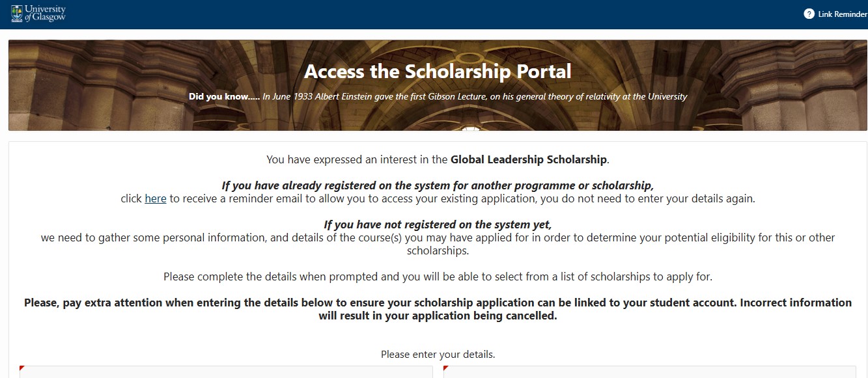Click the "here" reminder email link

[x=156, y=199]
